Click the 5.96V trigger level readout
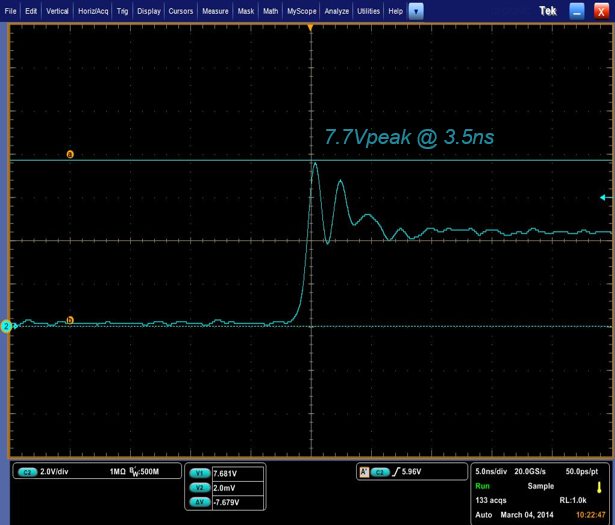Viewport: 615px width, 525px height. coord(412,471)
